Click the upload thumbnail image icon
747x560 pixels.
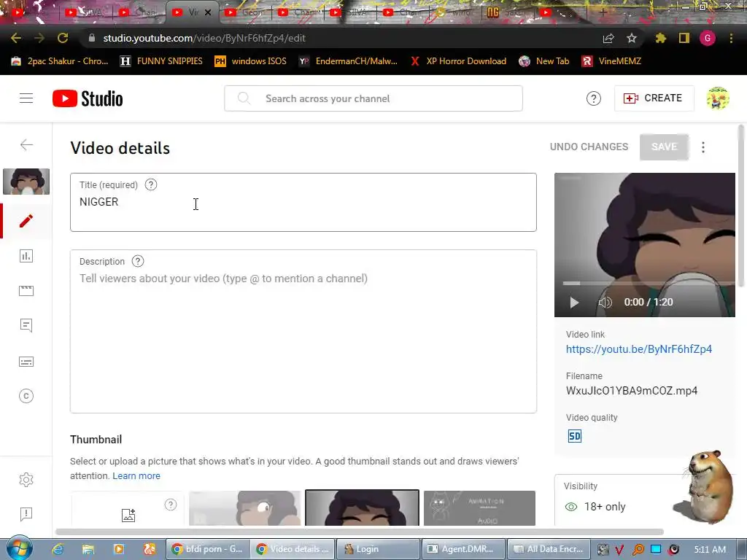coord(128,516)
